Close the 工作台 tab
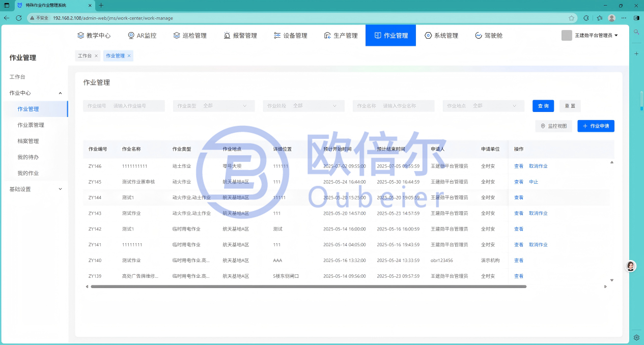 click(96, 56)
